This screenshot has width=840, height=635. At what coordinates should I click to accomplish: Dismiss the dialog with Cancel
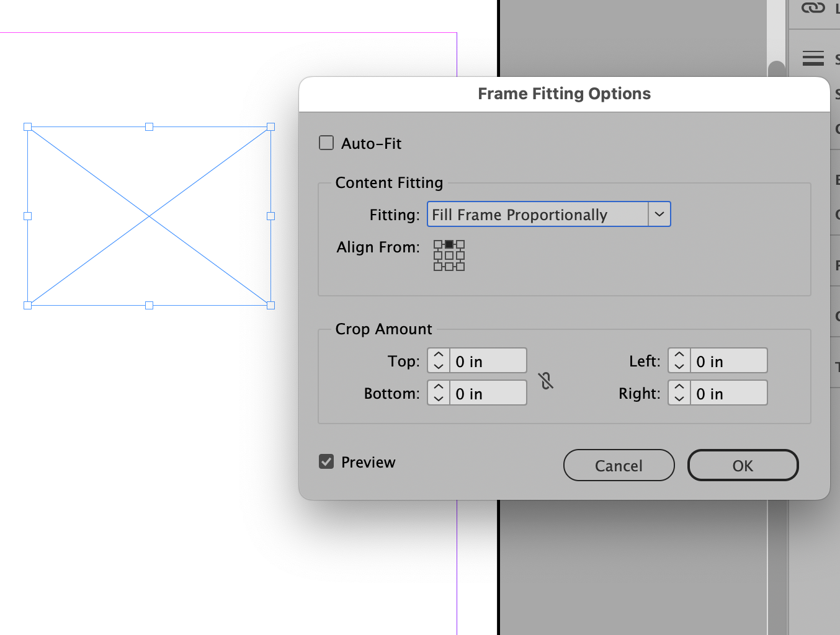point(619,465)
